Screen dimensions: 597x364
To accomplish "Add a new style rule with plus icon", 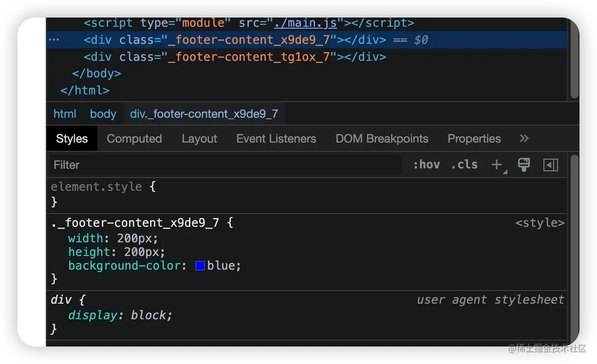I will [x=497, y=165].
